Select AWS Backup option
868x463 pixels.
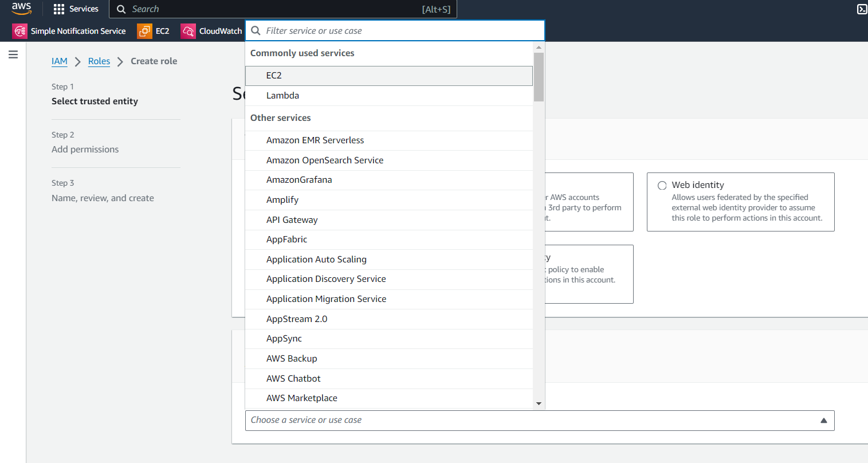click(389, 359)
